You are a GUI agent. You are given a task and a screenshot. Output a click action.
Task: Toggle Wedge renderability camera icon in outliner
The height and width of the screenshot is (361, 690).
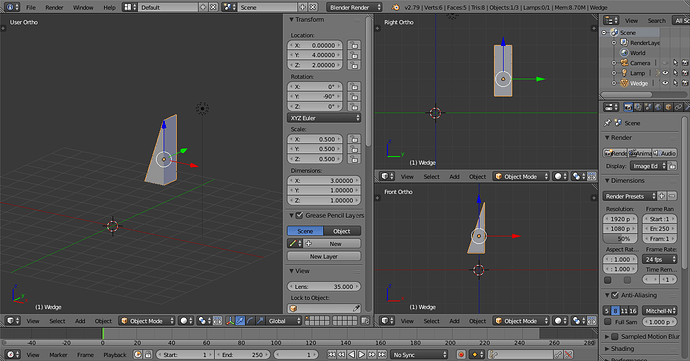click(x=685, y=83)
